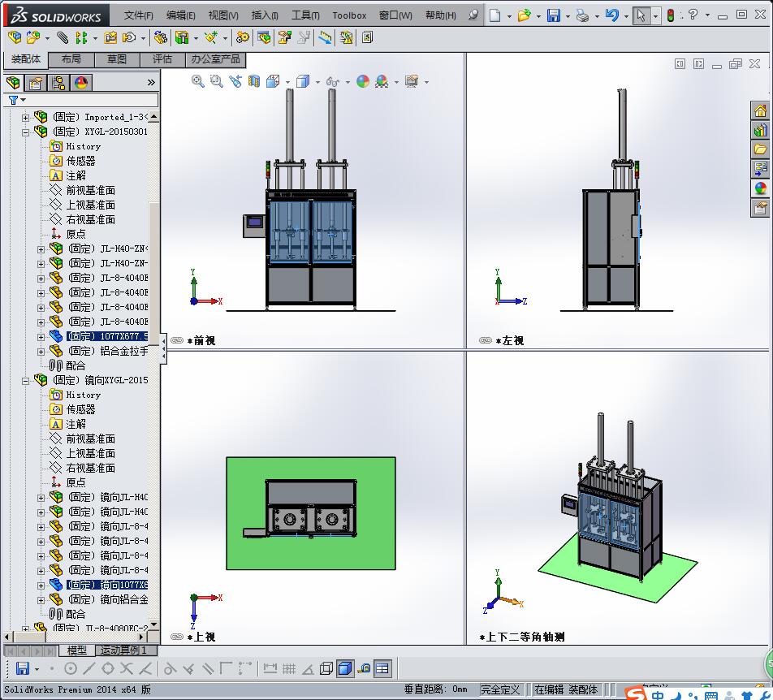773x700 pixels.
Task: Click the Edit Appearance icon
Action: click(365, 81)
